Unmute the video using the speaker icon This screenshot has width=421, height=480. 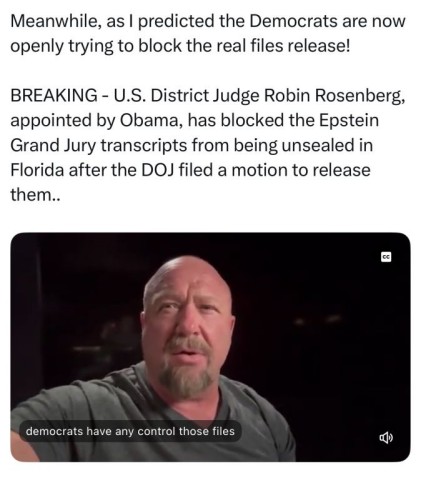(x=386, y=437)
